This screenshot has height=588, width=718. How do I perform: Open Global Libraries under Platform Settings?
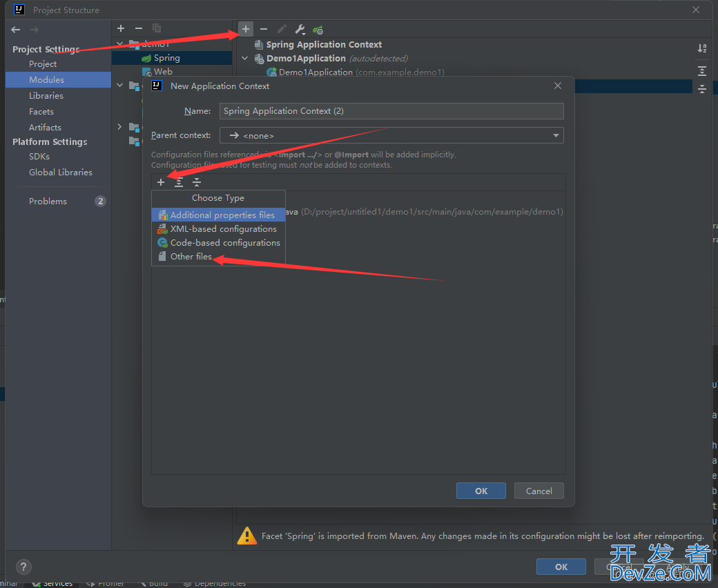[61, 172]
